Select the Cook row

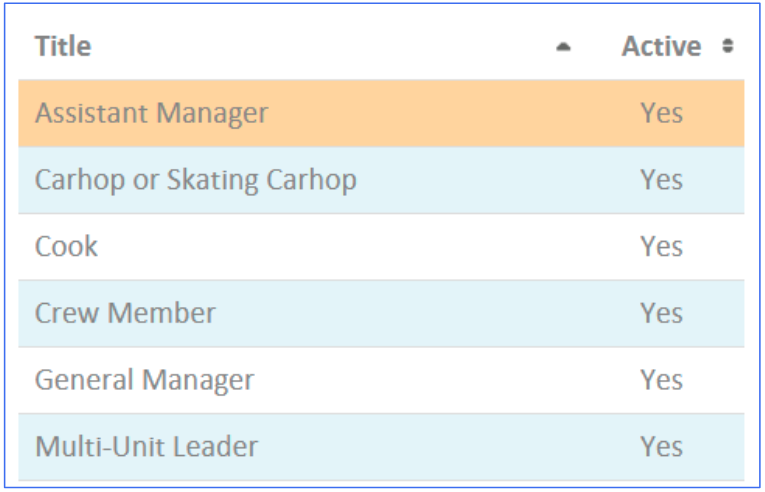382,246
